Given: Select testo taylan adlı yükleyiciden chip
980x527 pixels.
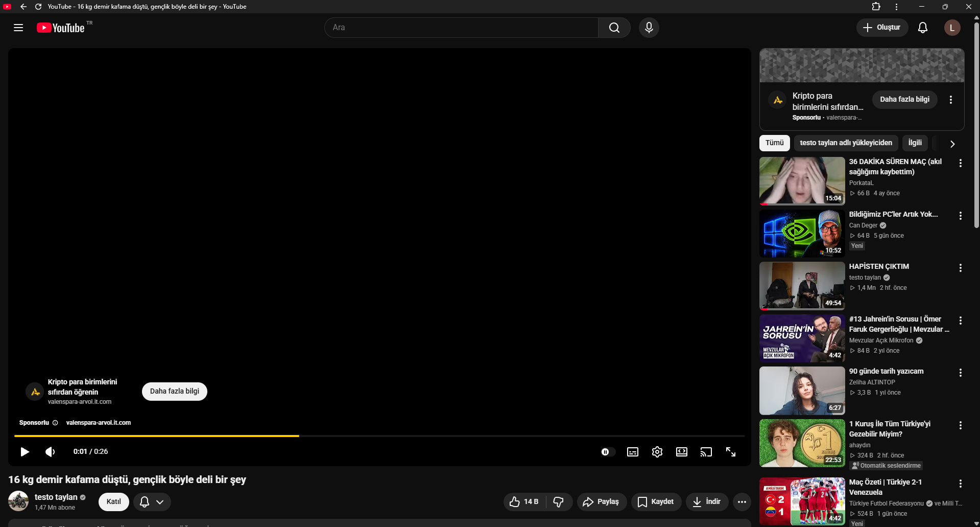Looking at the screenshot, I should (x=846, y=143).
